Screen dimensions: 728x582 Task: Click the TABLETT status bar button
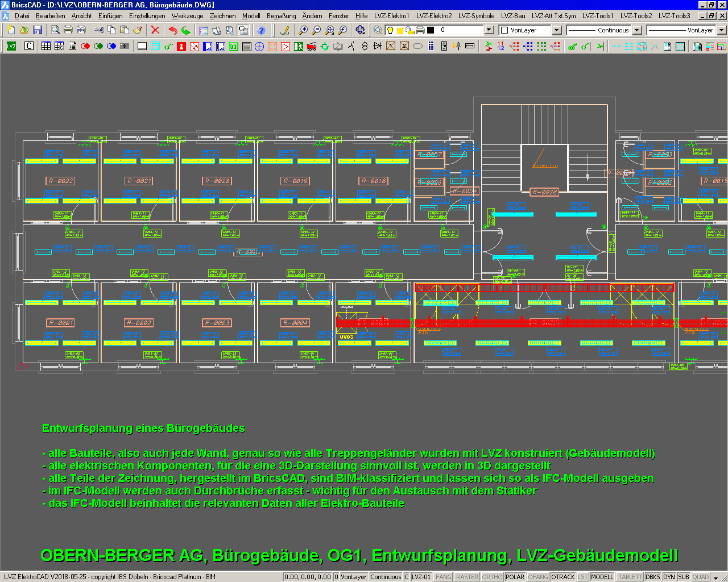(630, 577)
